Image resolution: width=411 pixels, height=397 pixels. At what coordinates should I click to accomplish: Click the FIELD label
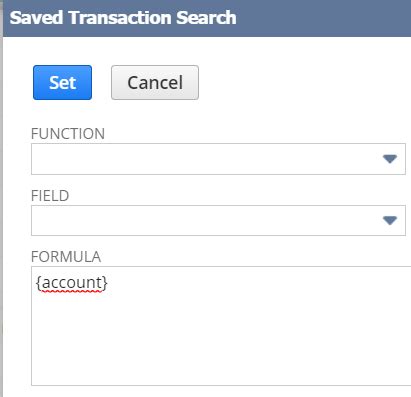(50, 196)
